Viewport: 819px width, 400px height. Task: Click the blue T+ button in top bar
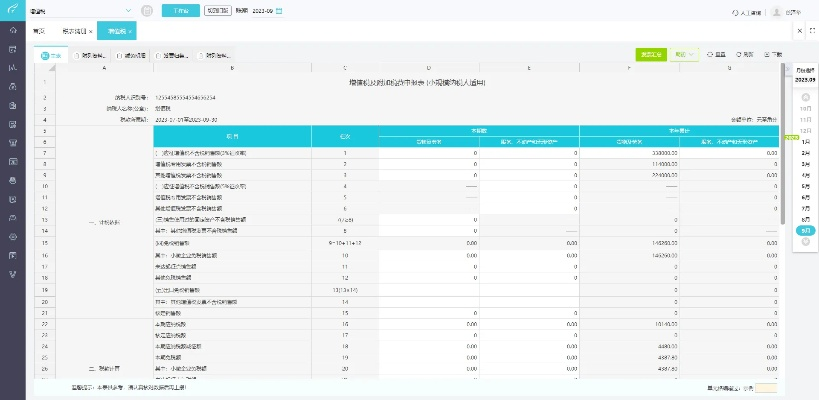tap(181, 10)
